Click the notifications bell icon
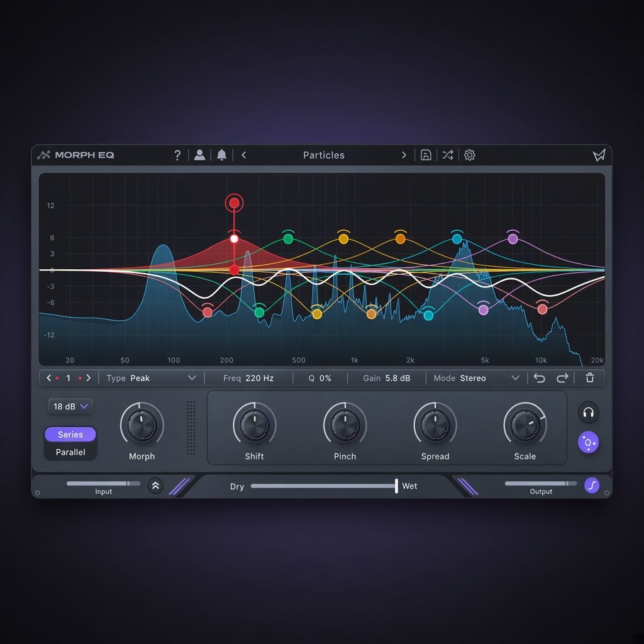644x644 pixels. pyautogui.click(x=222, y=155)
